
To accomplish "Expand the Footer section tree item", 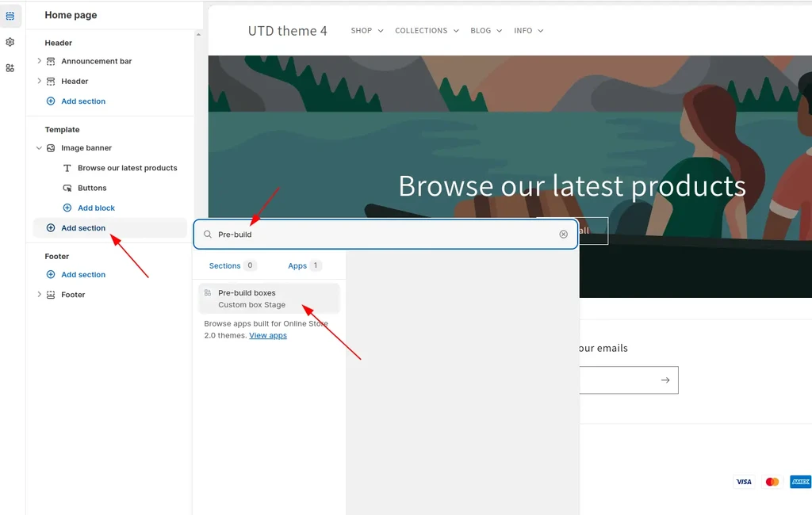I will pos(39,295).
